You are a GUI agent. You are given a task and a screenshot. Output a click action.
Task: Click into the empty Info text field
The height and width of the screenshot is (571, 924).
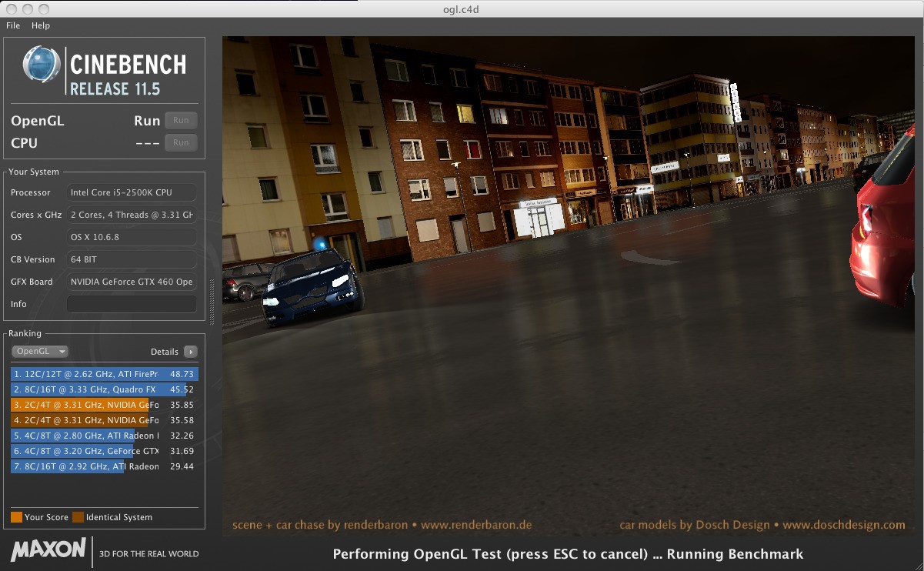coord(132,304)
